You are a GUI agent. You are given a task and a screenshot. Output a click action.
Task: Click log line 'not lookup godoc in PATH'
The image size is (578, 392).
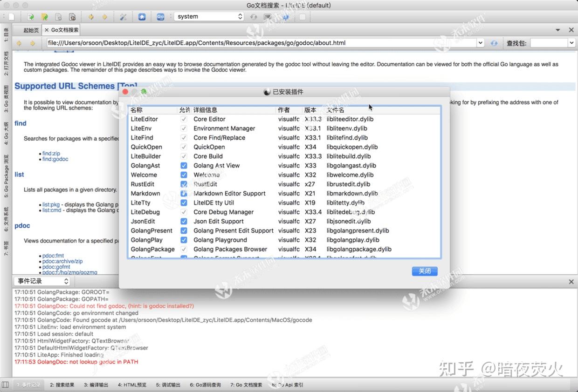(76, 362)
